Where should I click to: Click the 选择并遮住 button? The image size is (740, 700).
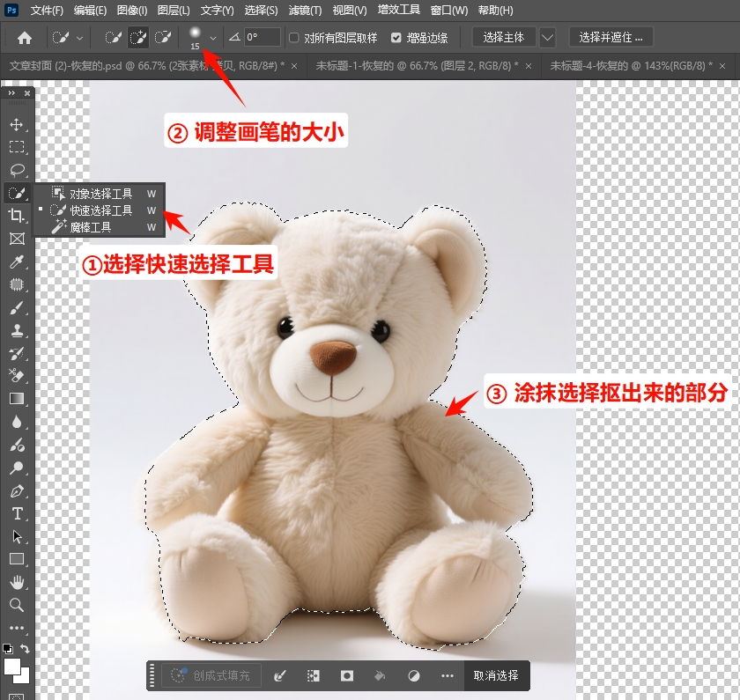[x=611, y=38]
